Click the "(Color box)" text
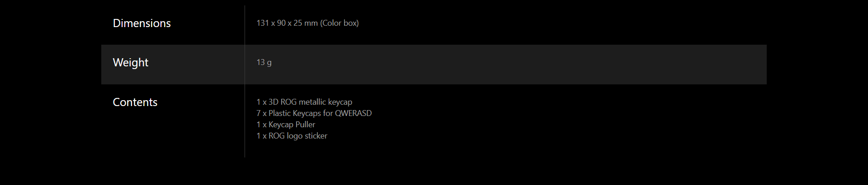Viewport: 868px width, 185px height. point(340,23)
